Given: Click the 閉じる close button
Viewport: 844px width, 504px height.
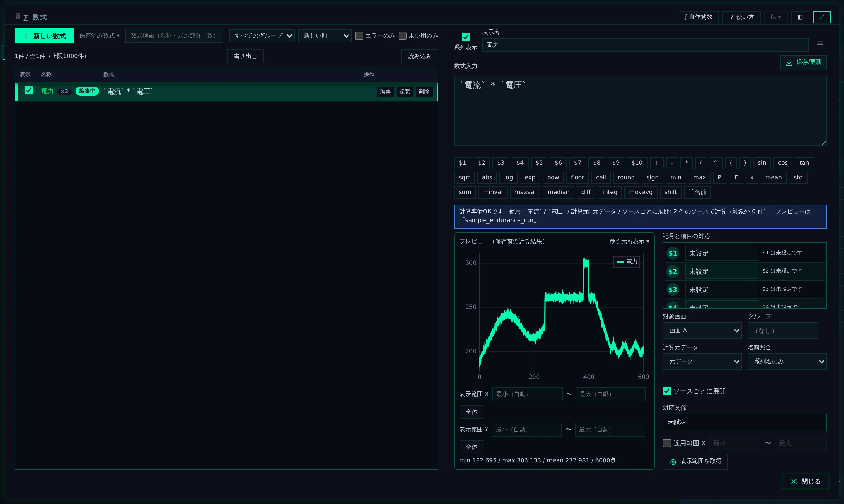Looking at the screenshot, I should click(x=805, y=481).
